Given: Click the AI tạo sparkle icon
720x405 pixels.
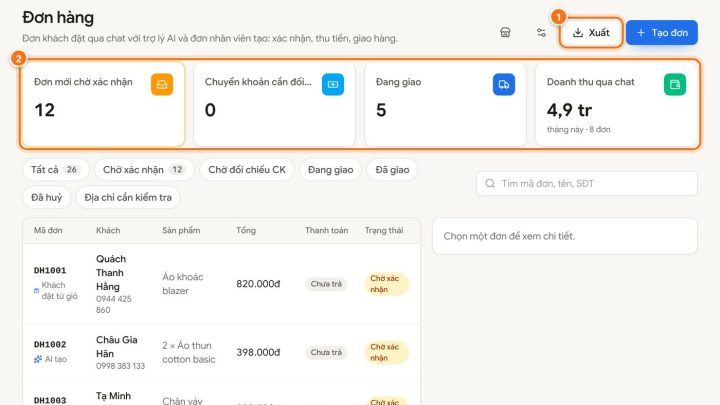Looking at the screenshot, I should [38, 359].
